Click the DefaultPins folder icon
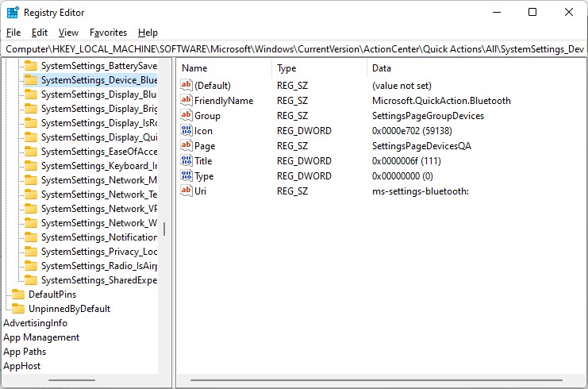This screenshot has height=389, width=588. (x=18, y=295)
